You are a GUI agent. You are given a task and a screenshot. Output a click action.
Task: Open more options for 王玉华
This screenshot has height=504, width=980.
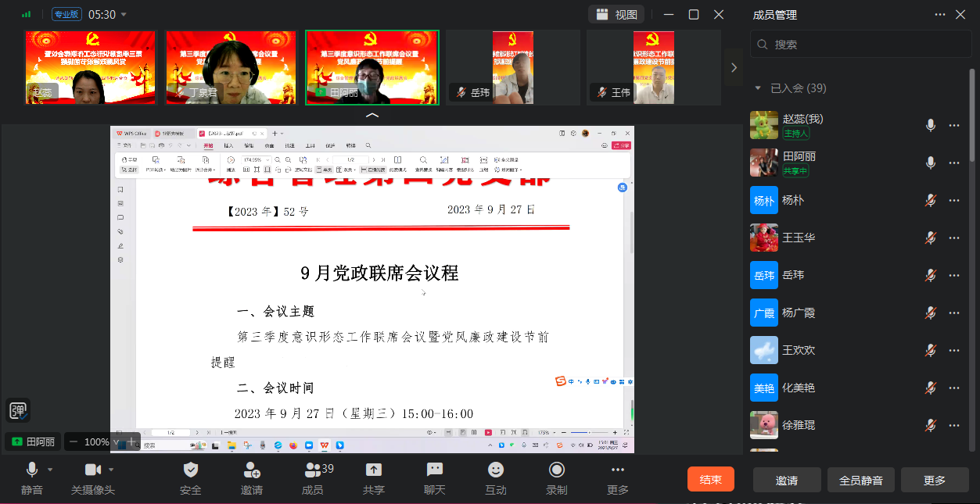[x=954, y=238]
